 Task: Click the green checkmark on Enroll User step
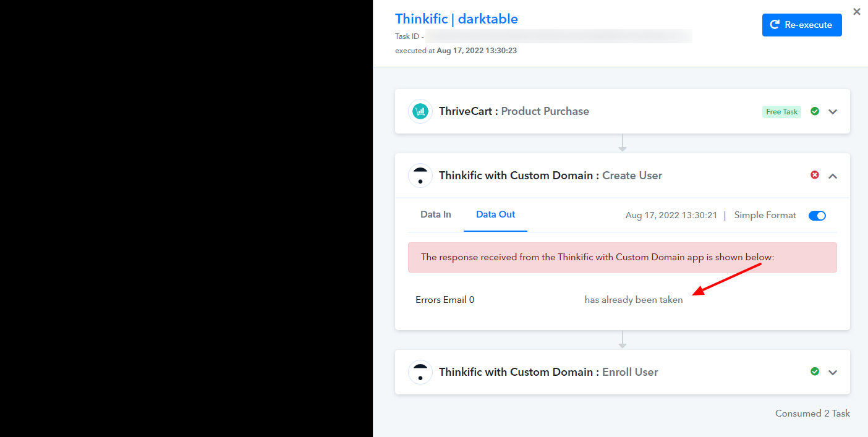coord(815,371)
